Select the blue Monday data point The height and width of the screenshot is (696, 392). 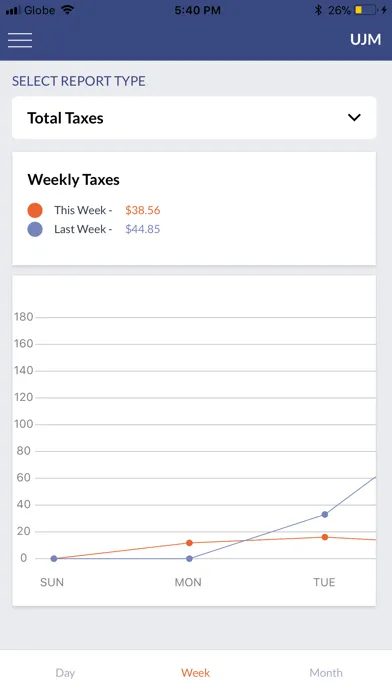coord(189,558)
